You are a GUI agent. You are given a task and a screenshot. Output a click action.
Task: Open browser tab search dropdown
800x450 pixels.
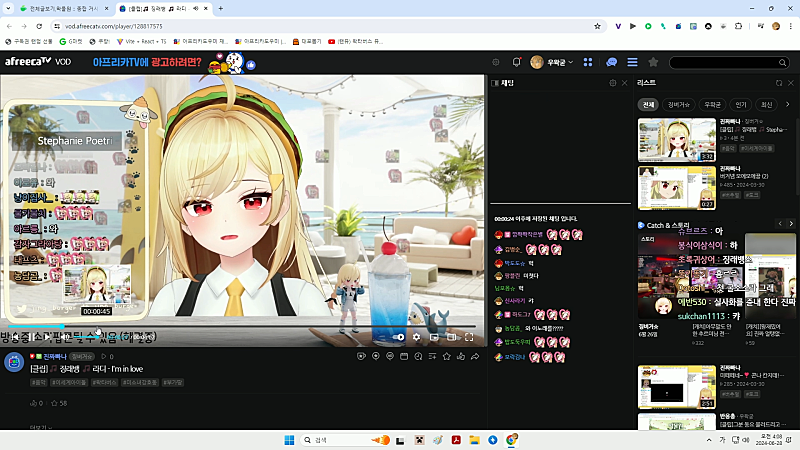point(8,9)
